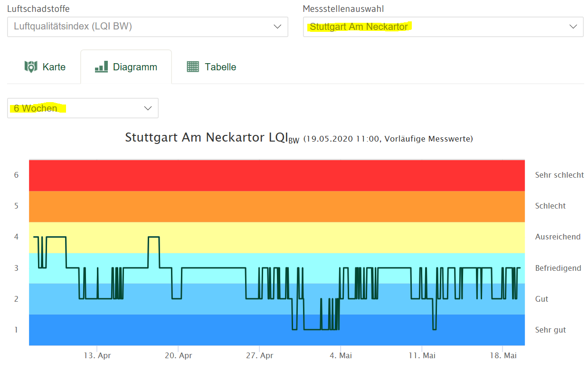Screen dimensions: 588x372
Task: Click the '13. Apr' x-axis date label
Action: (x=97, y=355)
